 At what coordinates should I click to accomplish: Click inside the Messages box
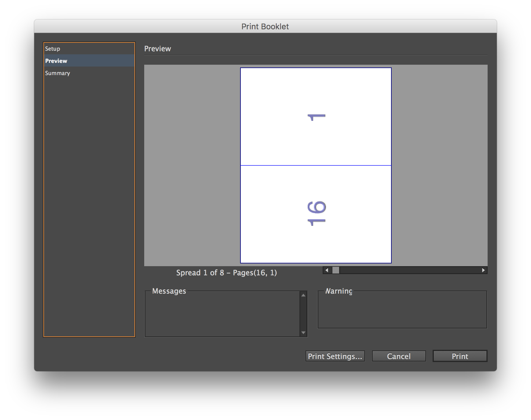(222, 315)
